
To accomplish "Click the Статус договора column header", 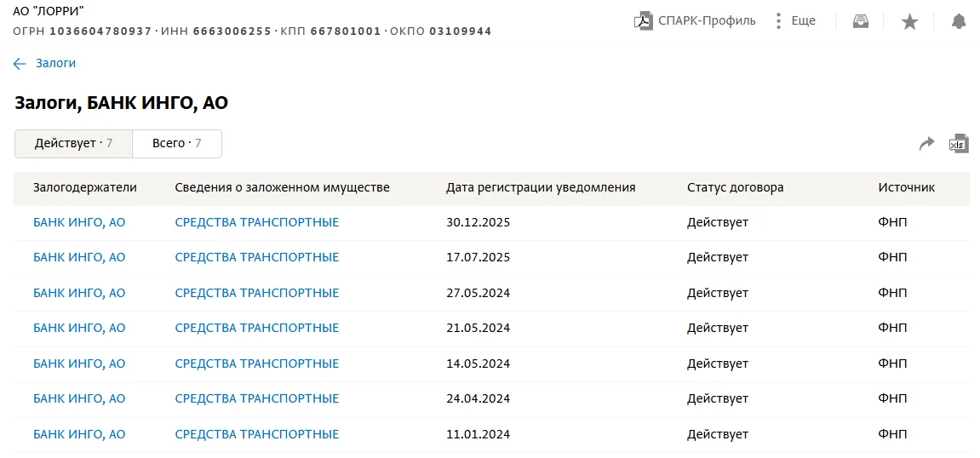I will click(x=736, y=187).
